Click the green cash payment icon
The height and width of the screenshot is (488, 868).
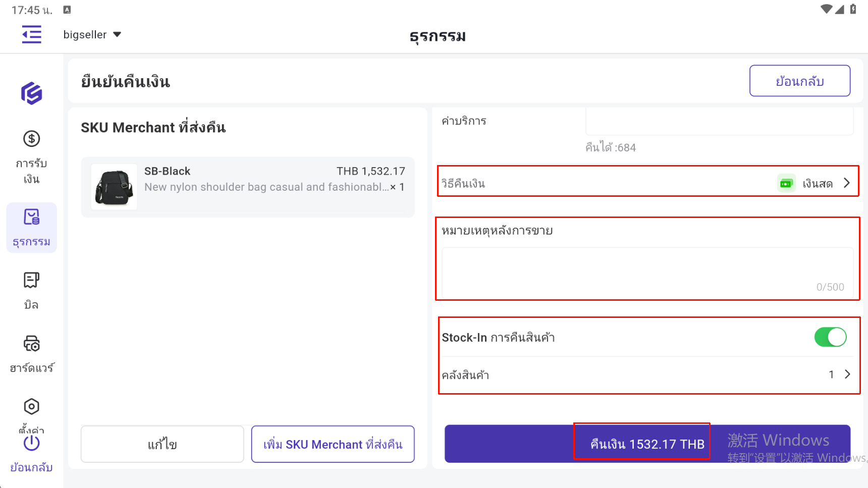[786, 183]
